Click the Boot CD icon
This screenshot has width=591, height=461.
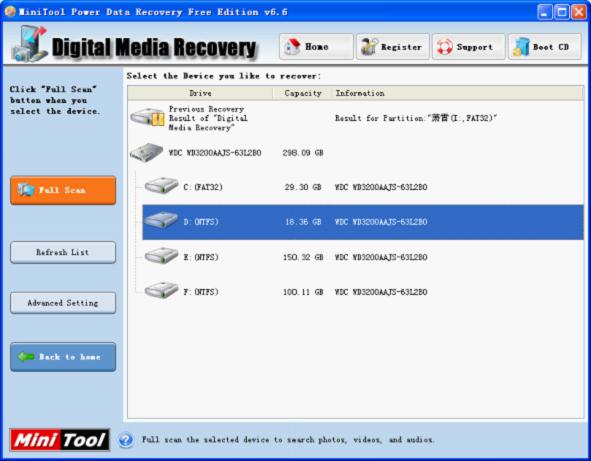pyautogui.click(x=521, y=47)
